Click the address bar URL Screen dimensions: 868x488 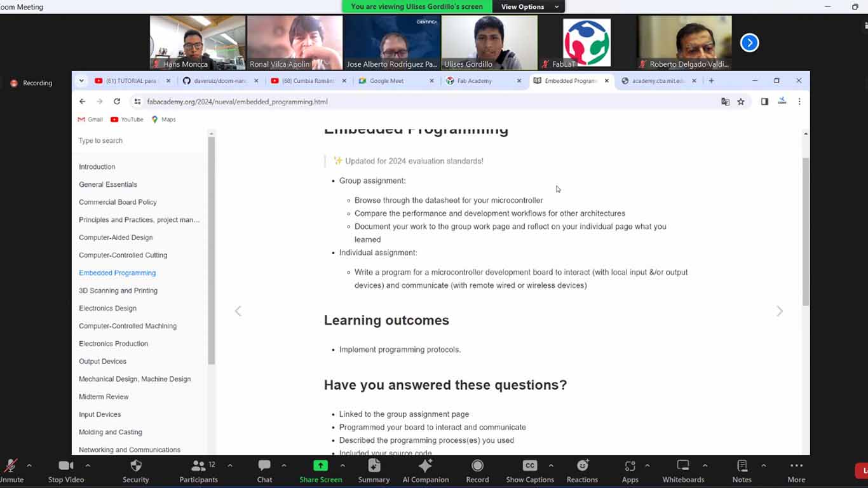pos(237,102)
